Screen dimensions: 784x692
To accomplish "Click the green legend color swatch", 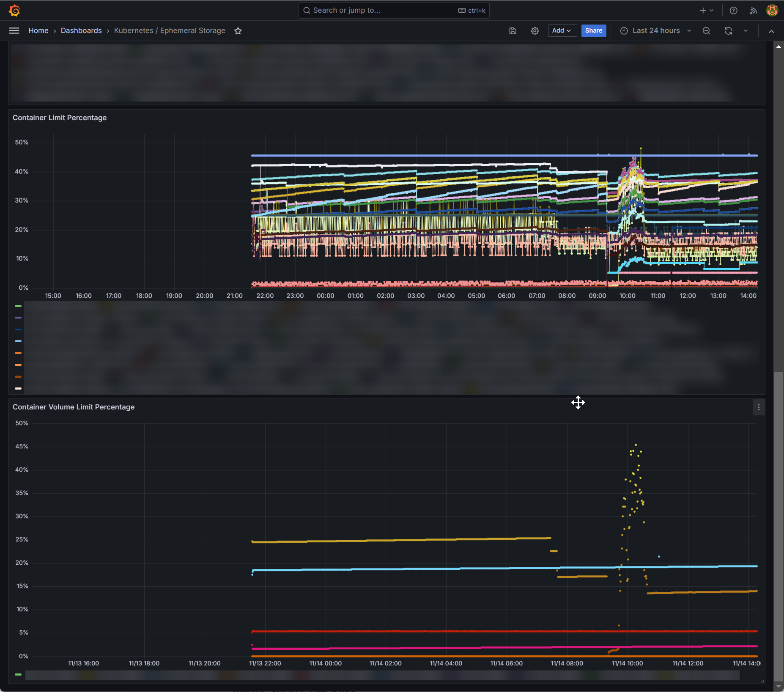I will (18, 306).
